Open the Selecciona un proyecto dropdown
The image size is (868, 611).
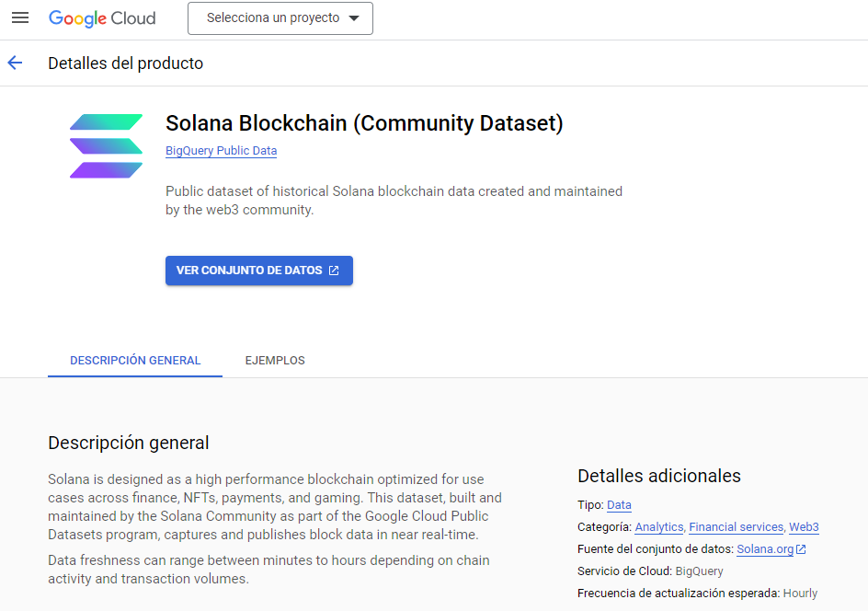pyautogui.click(x=280, y=18)
